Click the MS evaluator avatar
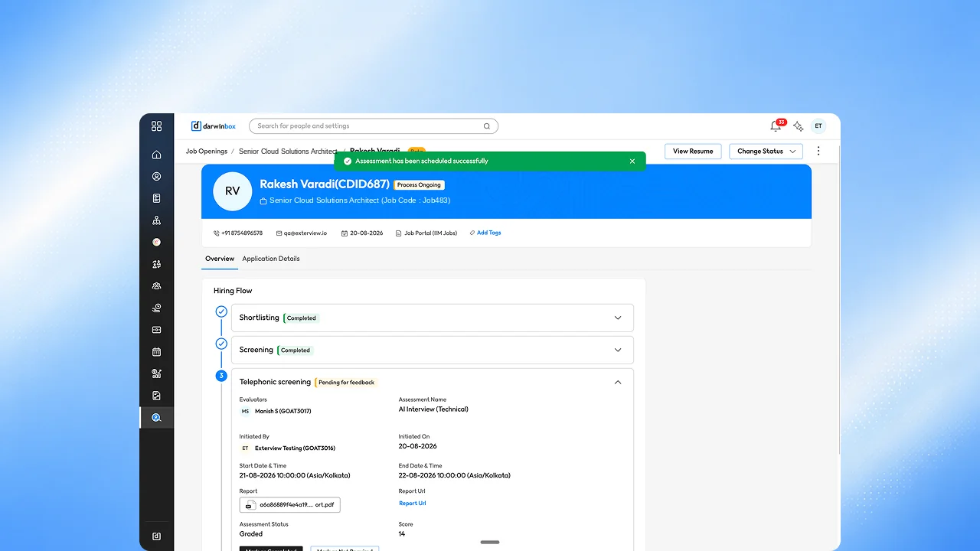 coord(245,411)
